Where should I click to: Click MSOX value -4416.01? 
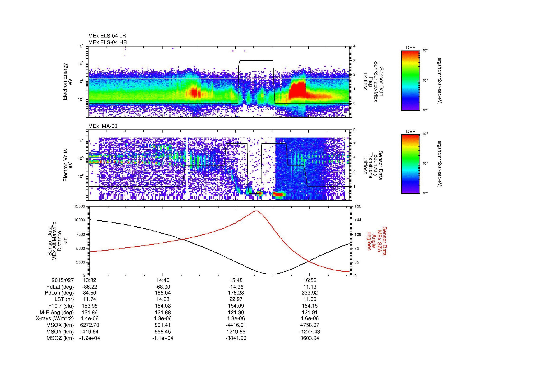236,325
